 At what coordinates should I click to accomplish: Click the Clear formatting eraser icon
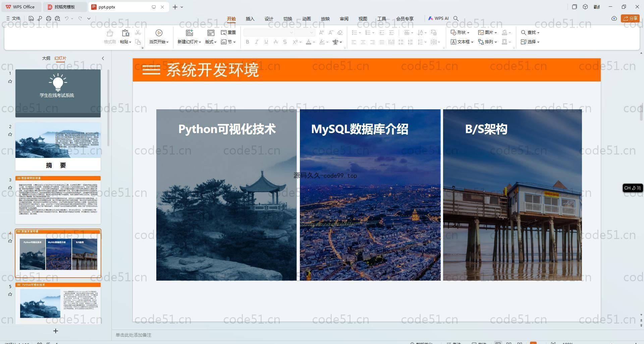(x=340, y=33)
